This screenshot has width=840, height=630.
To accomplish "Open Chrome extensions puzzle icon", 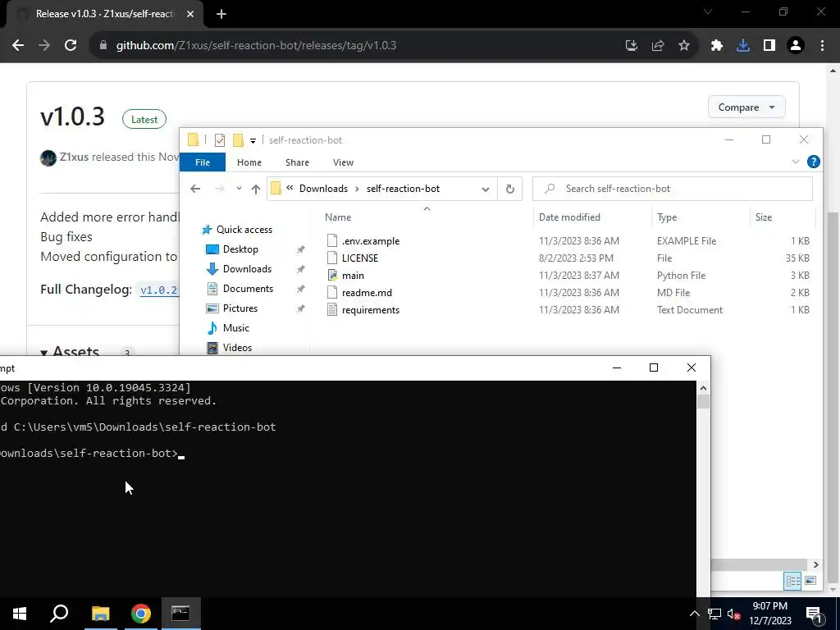I will (717, 46).
